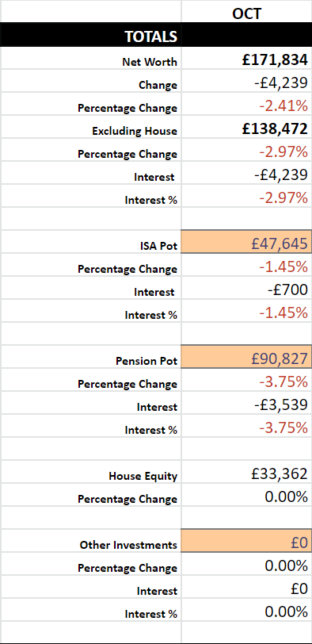Select the OCT column header cell

246,11
